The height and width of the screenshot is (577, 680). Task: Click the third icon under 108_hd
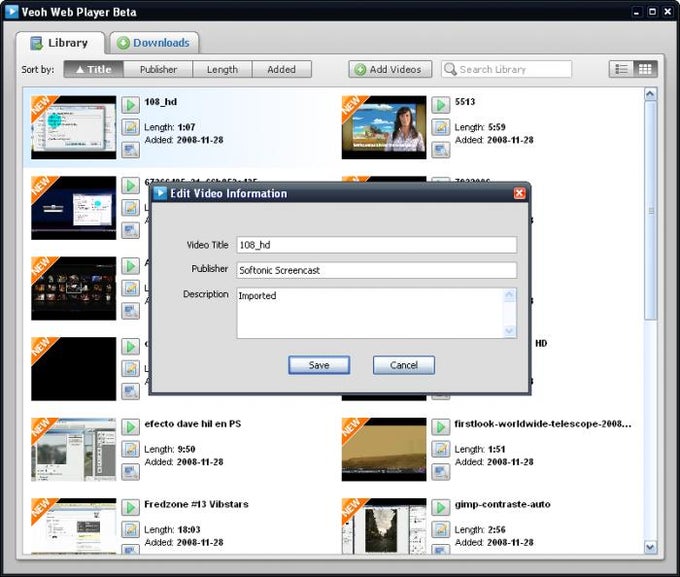coord(131,150)
